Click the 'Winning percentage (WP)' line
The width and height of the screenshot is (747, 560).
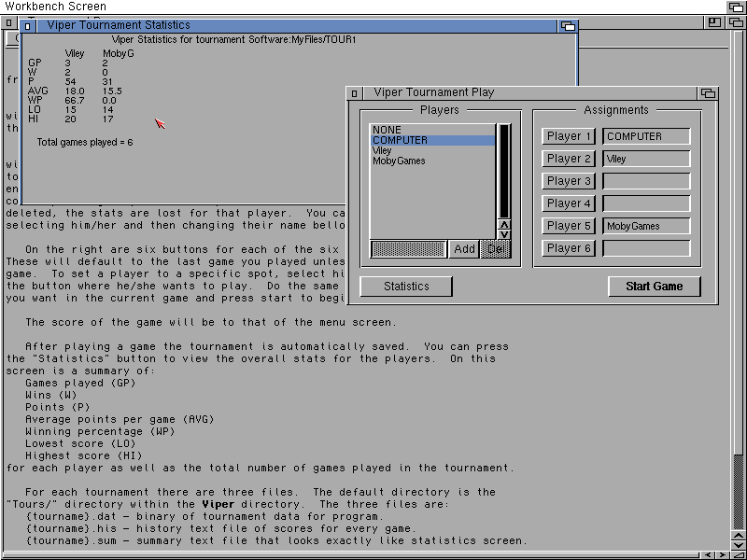click(100, 432)
